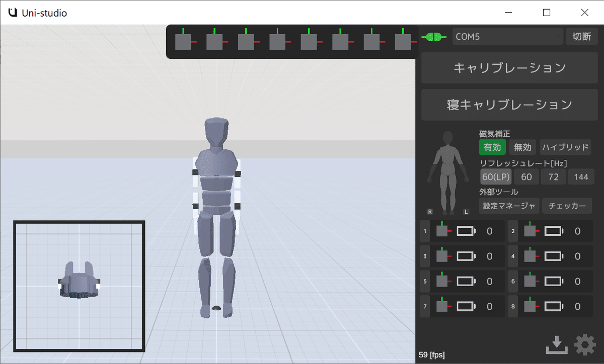Screen dimensions: 604x364
Task: Set refresh rate to 144 Hz
Action: tap(581, 177)
